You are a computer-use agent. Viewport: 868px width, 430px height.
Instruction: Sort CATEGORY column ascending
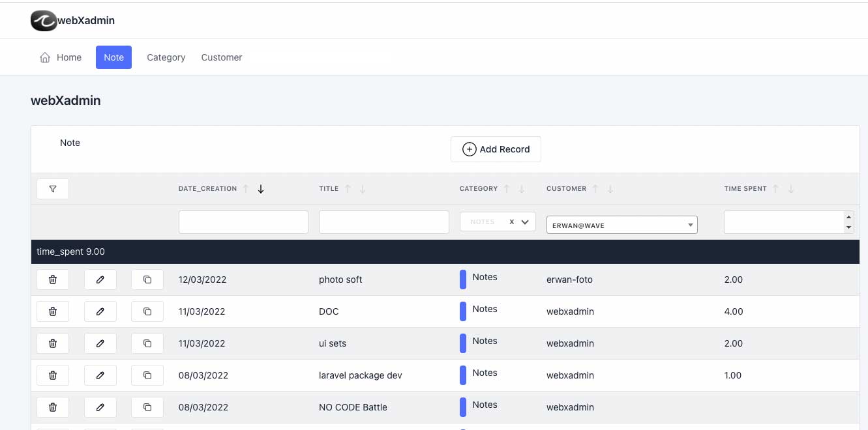pyautogui.click(x=507, y=189)
